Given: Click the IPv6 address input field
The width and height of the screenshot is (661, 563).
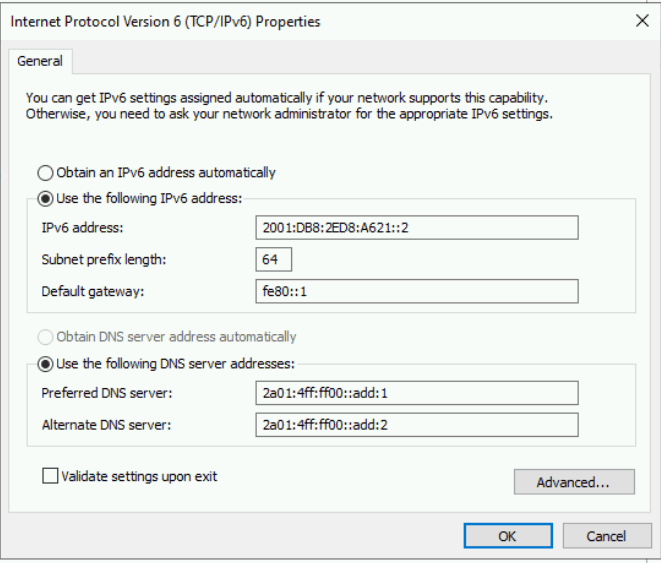Looking at the screenshot, I should 416,228.
